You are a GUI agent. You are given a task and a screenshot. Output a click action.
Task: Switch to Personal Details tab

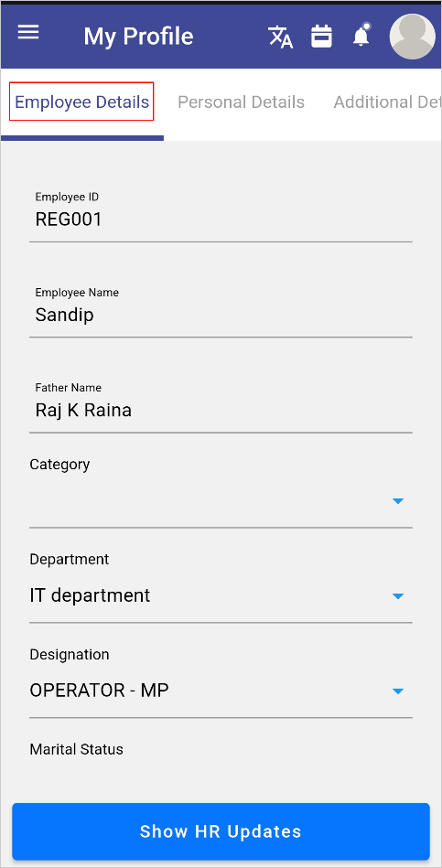click(x=241, y=102)
